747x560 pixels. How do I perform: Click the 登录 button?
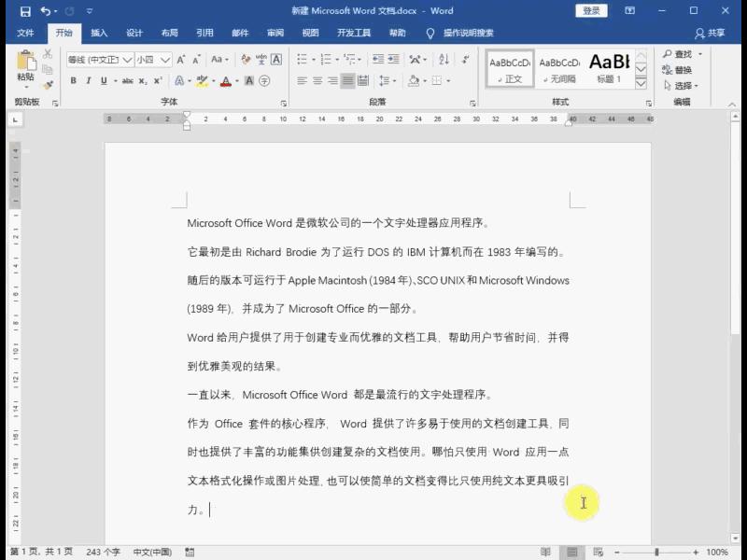(x=592, y=10)
